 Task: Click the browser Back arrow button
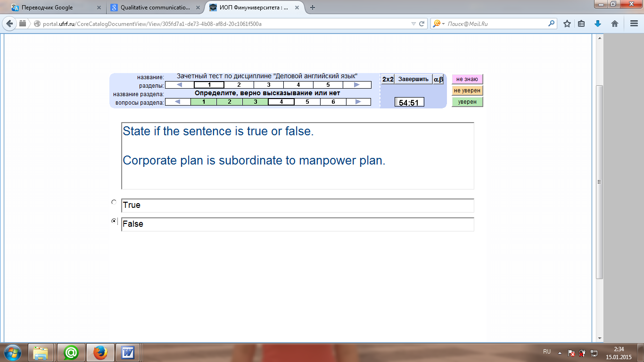(10, 24)
